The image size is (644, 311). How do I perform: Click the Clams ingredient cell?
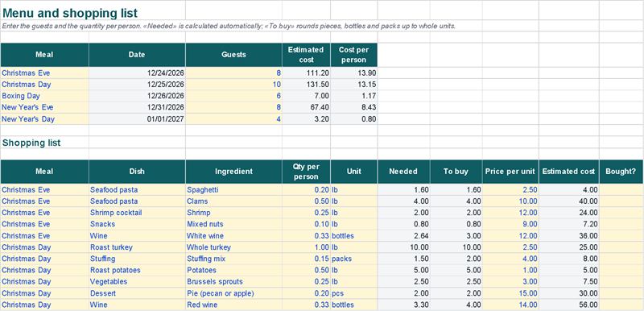pyautogui.click(x=233, y=201)
